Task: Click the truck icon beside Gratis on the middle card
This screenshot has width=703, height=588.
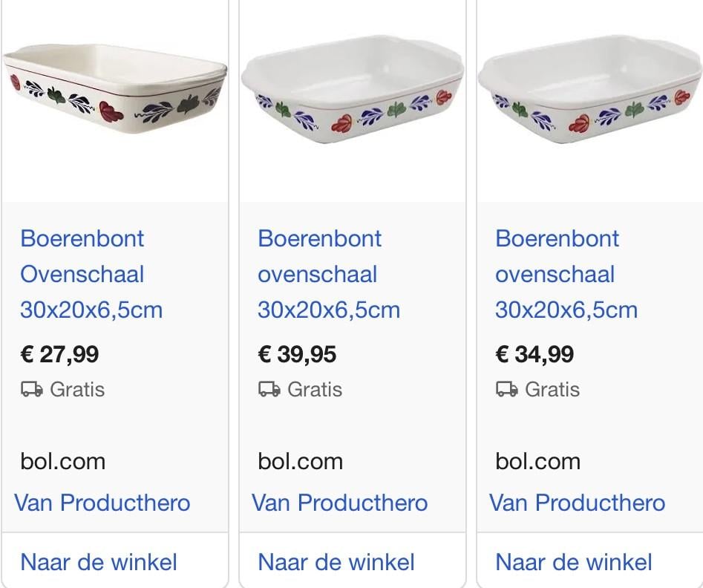Action: pyautogui.click(x=268, y=389)
